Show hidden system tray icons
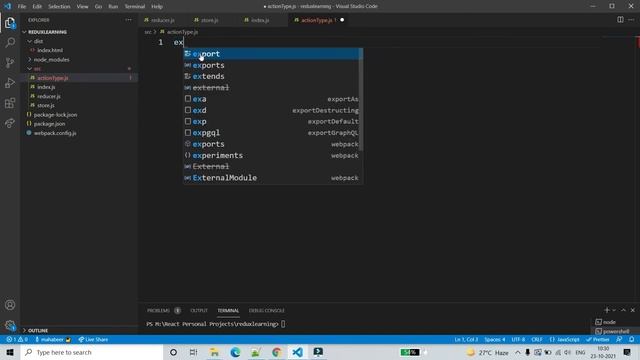This screenshot has height=360, width=640. [x=518, y=352]
